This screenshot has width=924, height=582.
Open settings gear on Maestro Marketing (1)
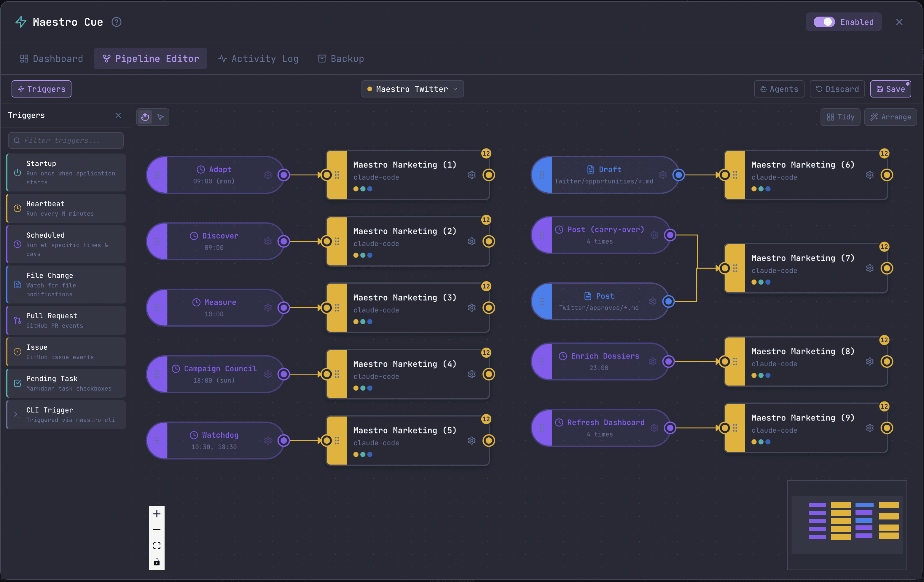coord(471,175)
